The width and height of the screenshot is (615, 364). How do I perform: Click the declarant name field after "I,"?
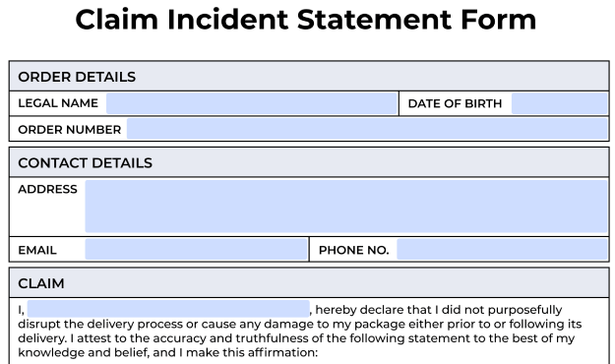point(168,309)
